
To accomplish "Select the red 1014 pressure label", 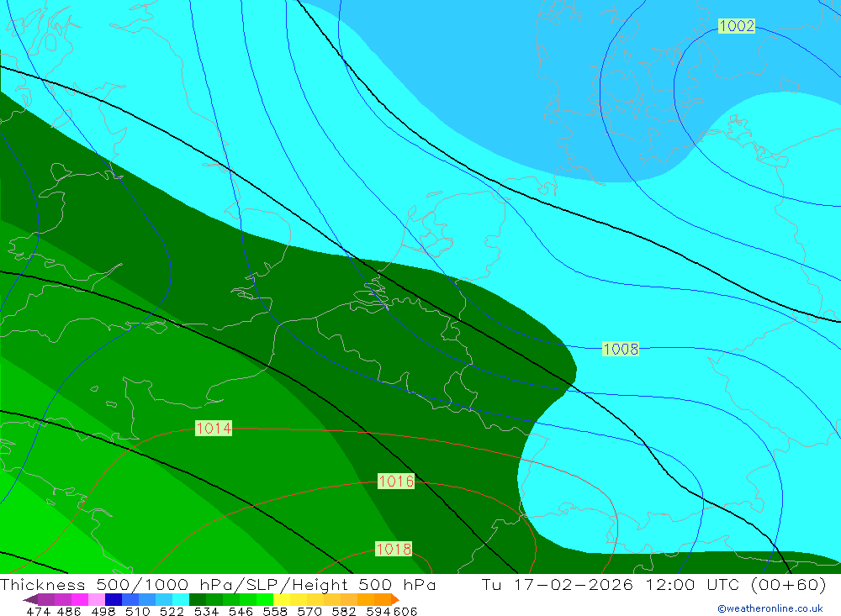I will coord(214,428).
